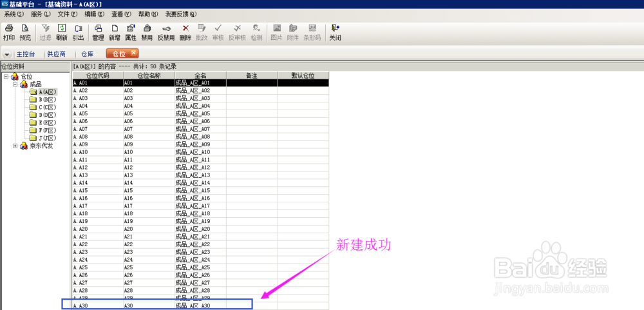Click the 审核 approve icon
Image resolution: width=644 pixels, height=310 pixels.
tap(218, 33)
